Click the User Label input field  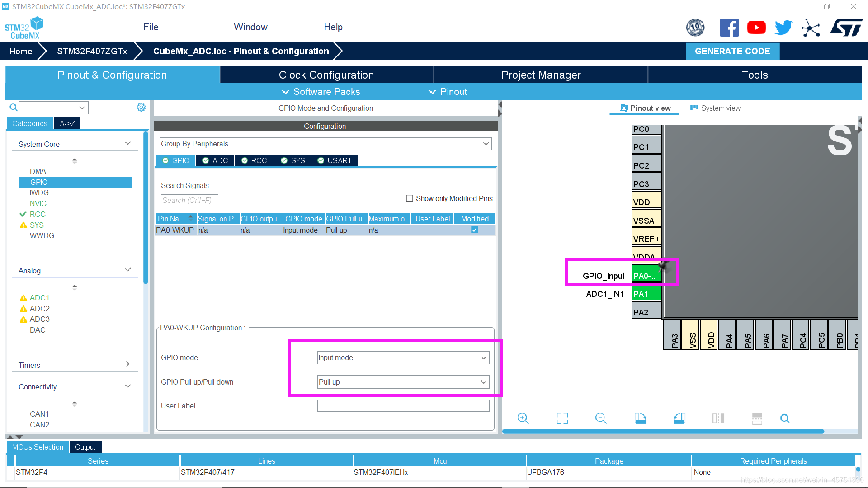tap(403, 406)
